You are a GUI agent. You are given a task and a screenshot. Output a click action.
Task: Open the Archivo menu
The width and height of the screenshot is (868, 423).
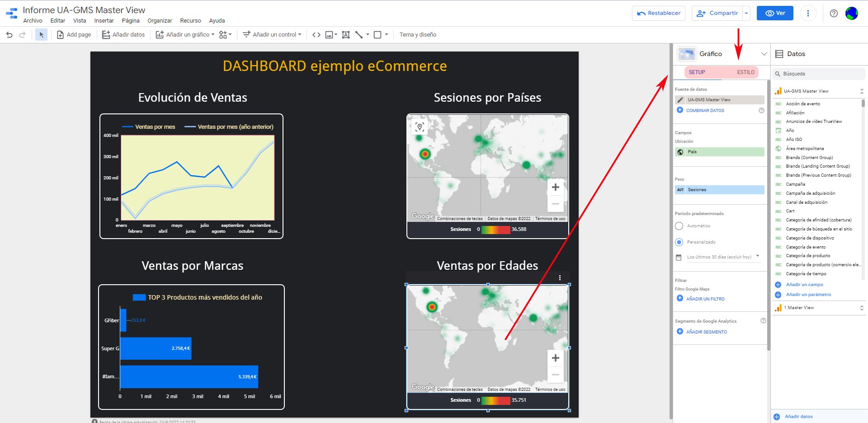tap(33, 21)
